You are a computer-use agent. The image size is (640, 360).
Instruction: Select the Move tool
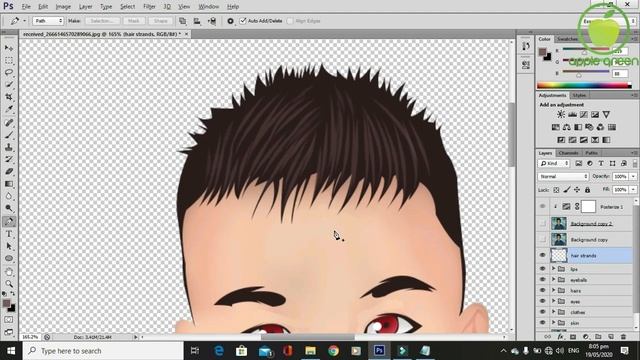[9, 48]
